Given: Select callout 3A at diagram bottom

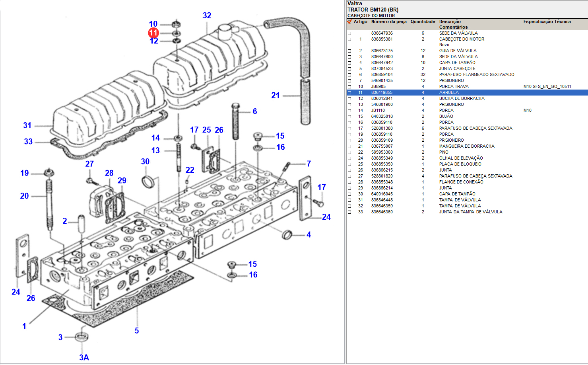Looking at the screenshot, I should tap(84, 357).
